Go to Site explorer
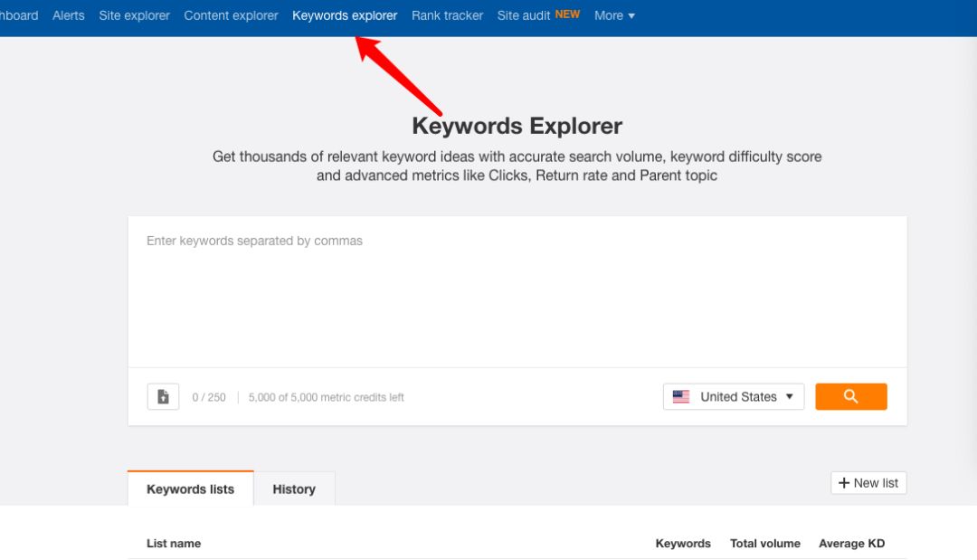Viewport: 977px width, 560px height. [x=134, y=15]
